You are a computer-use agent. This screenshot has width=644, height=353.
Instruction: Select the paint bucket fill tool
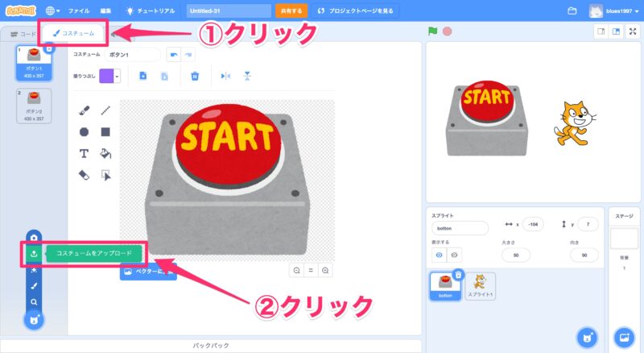click(105, 153)
